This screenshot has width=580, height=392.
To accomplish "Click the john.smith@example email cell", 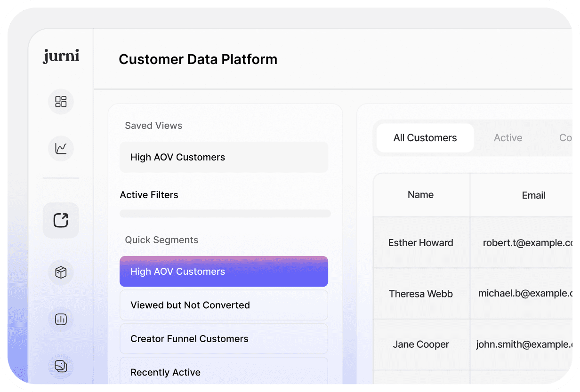I will pos(521,344).
